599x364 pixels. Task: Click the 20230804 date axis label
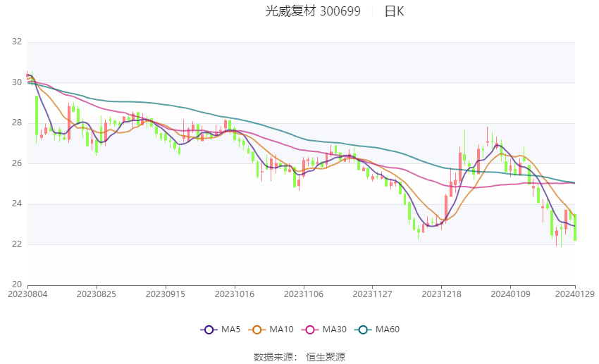(x=27, y=294)
